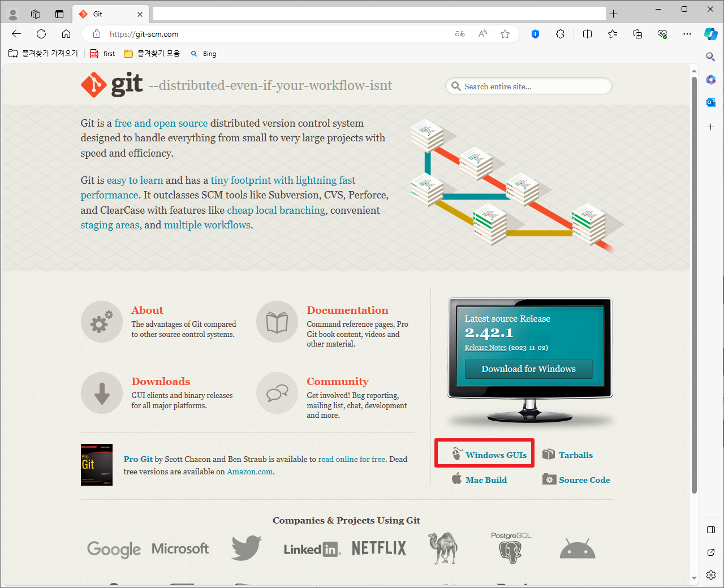Open the Release Notes link
This screenshot has width=724, height=588.
click(485, 348)
